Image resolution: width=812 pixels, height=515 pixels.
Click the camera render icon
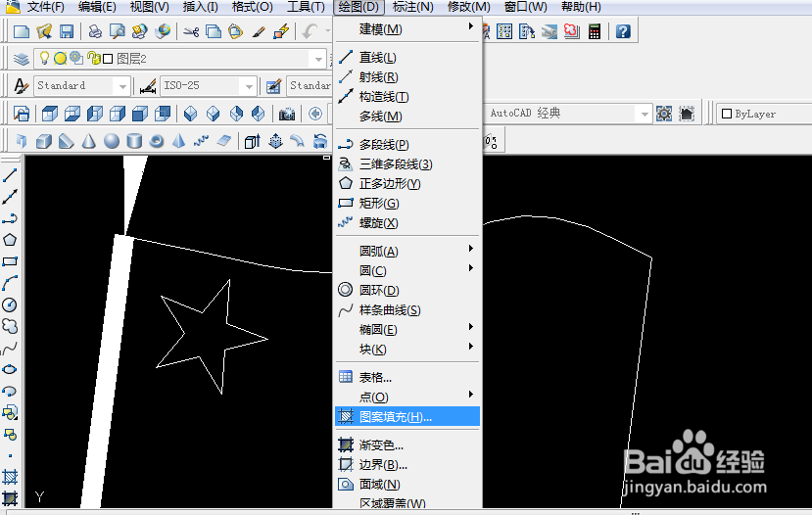coord(287,114)
